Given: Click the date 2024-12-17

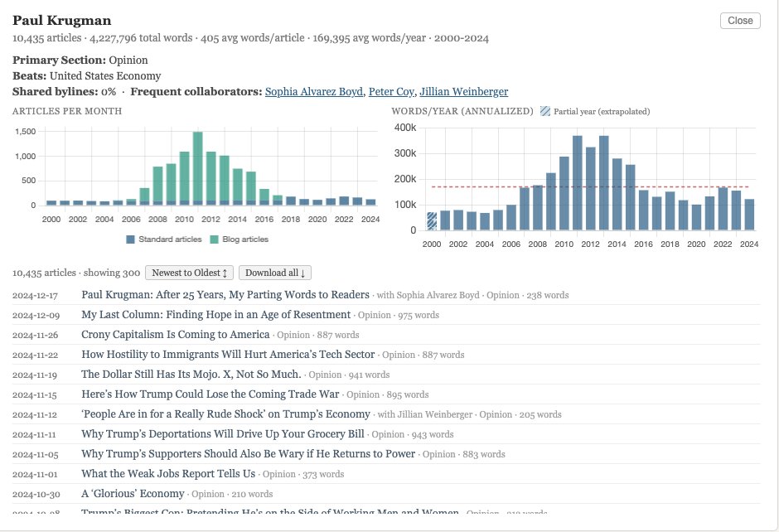Looking at the screenshot, I should 35,296.
